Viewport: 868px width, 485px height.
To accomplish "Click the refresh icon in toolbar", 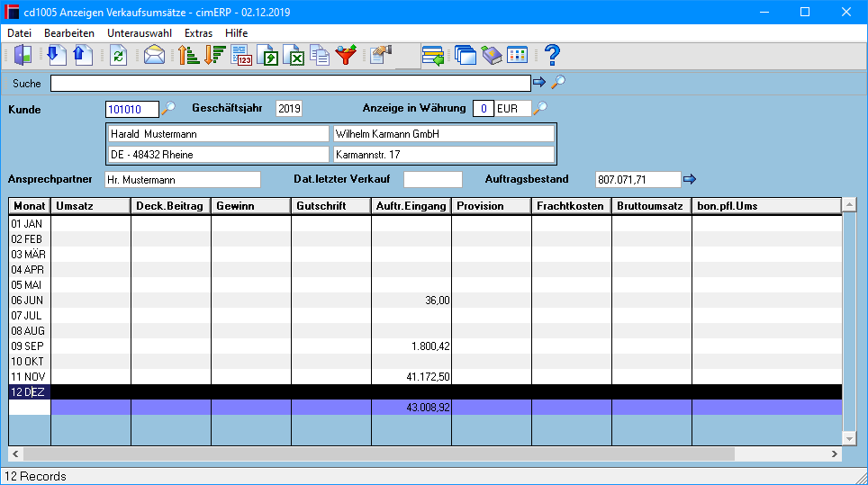I will click(x=118, y=55).
